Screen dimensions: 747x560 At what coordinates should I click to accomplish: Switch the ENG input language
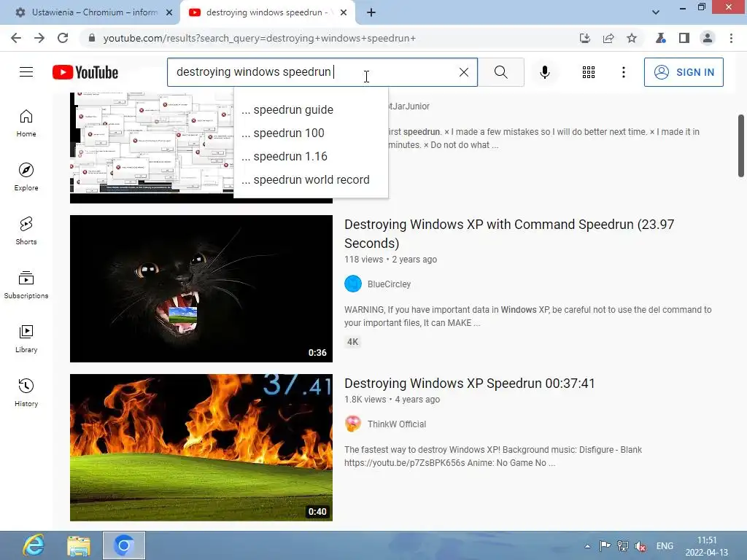665,546
